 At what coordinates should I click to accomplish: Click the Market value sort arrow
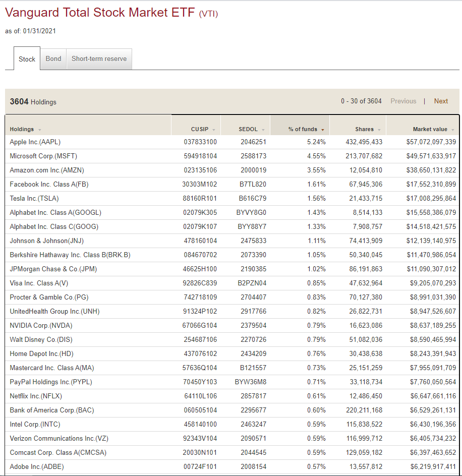(x=452, y=130)
